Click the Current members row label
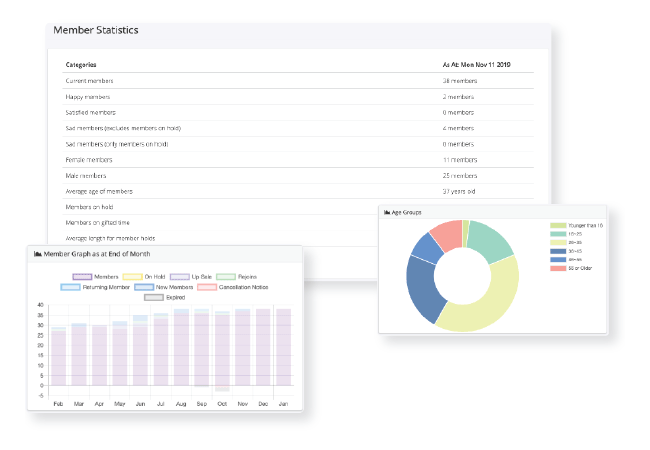Image resolution: width=650 pixels, height=450 pixels. (x=89, y=81)
